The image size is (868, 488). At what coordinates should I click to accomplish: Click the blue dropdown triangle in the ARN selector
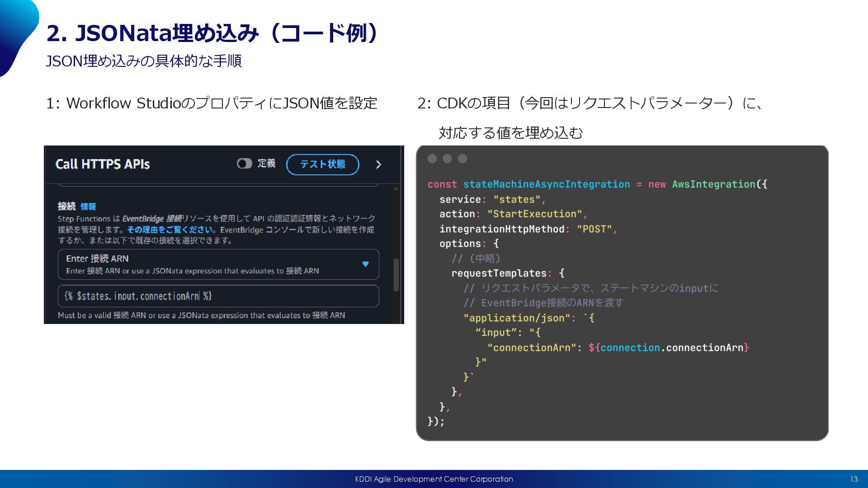point(365,264)
